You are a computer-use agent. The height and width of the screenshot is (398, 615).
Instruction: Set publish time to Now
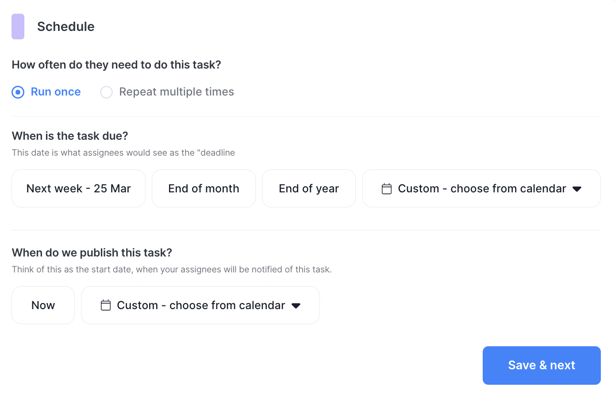[x=43, y=305]
